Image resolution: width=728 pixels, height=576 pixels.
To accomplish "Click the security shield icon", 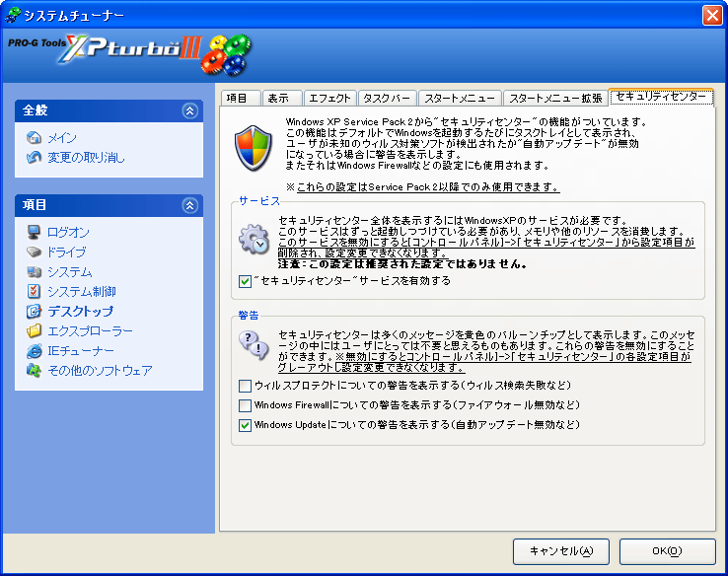I will 254,148.
